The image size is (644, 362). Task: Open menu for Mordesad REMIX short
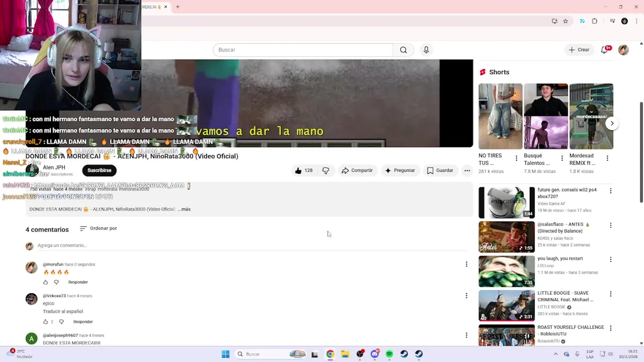point(607,158)
